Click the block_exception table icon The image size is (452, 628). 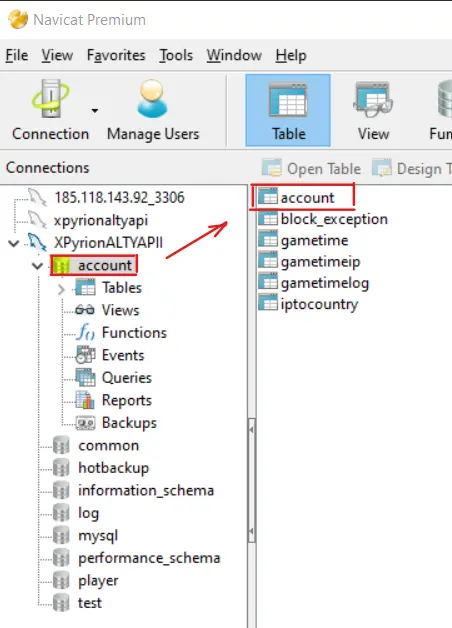pos(268,219)
